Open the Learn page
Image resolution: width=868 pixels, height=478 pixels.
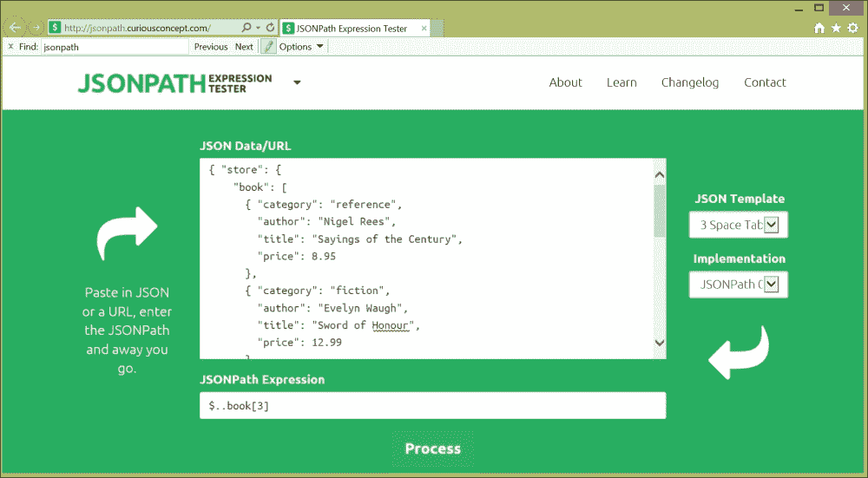click(621, 82)
